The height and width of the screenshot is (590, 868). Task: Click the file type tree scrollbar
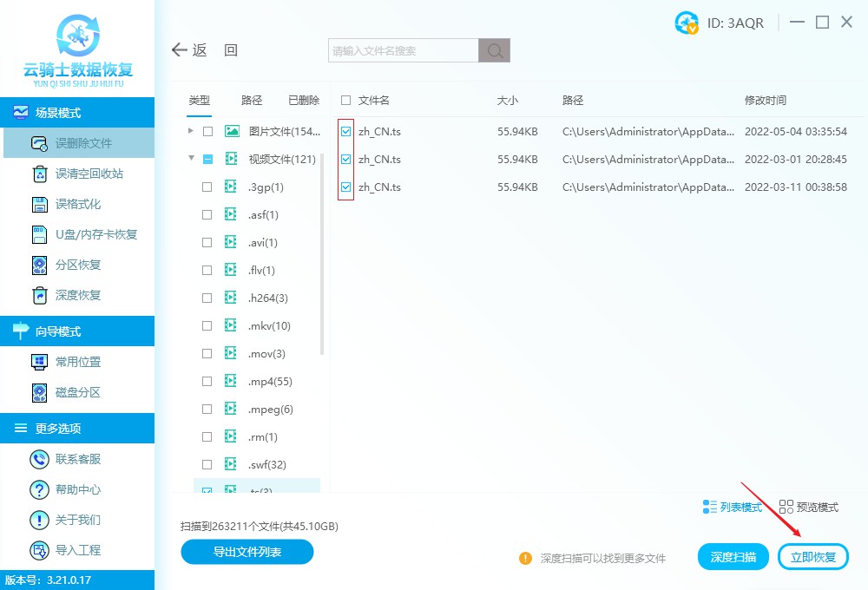click(x=322, y=254)
